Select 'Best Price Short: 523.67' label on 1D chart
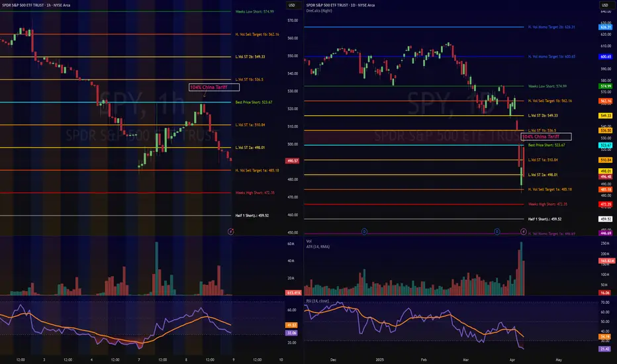617x364 pixels. [x=547, y=145]
